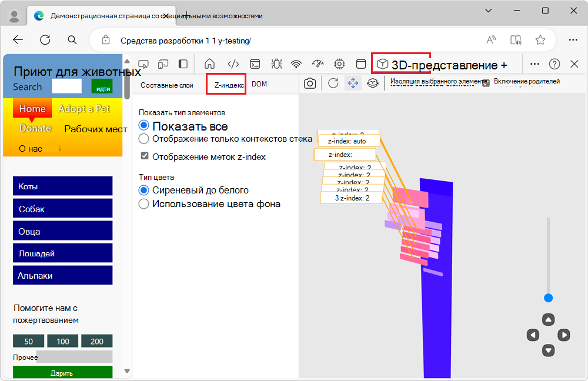
Task: Click the page Search input box
Action: (66, 86)
